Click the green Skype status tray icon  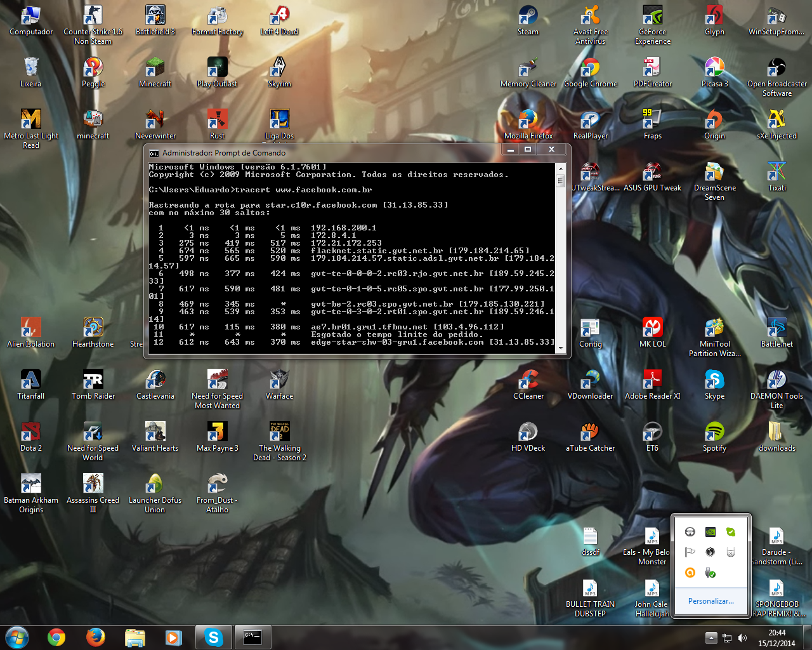pos(731,532)
